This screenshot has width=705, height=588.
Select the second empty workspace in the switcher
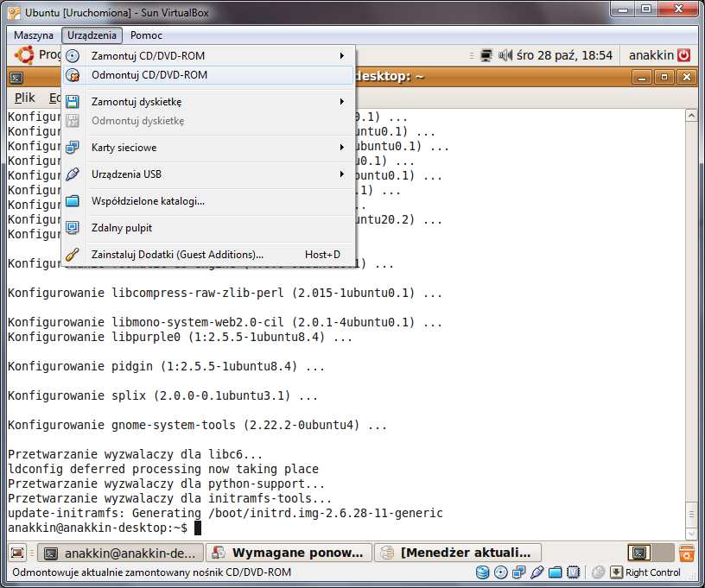(662, 553)
